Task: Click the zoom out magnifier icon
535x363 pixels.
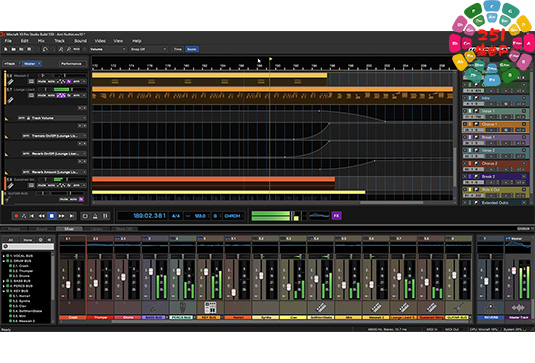Action: tap(69, 49)
